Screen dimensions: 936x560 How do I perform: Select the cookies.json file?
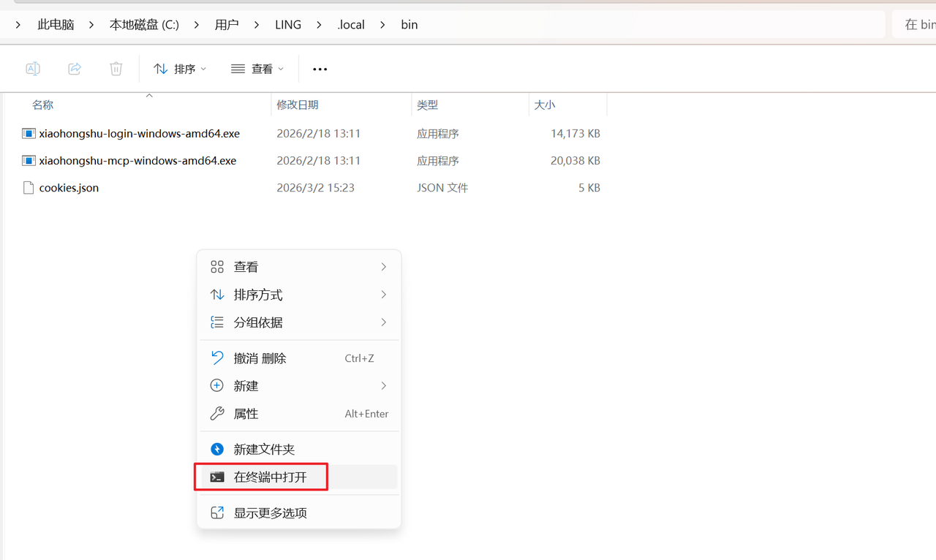69,188
